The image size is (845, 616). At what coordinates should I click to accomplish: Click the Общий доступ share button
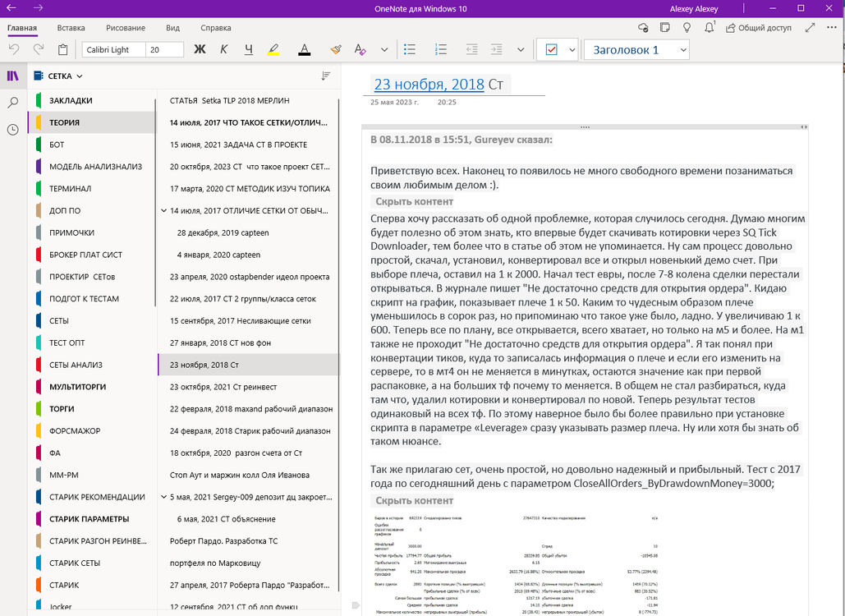pyautogui.click(x=759, y=27)
